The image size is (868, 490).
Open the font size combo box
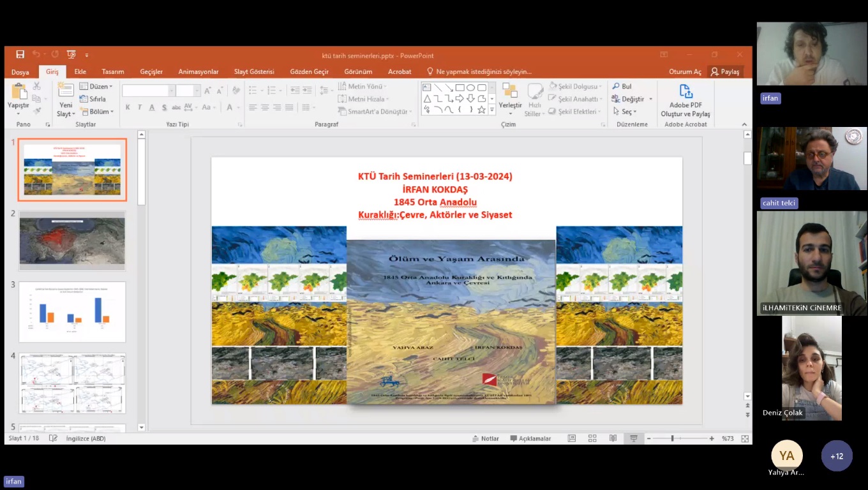188,91
